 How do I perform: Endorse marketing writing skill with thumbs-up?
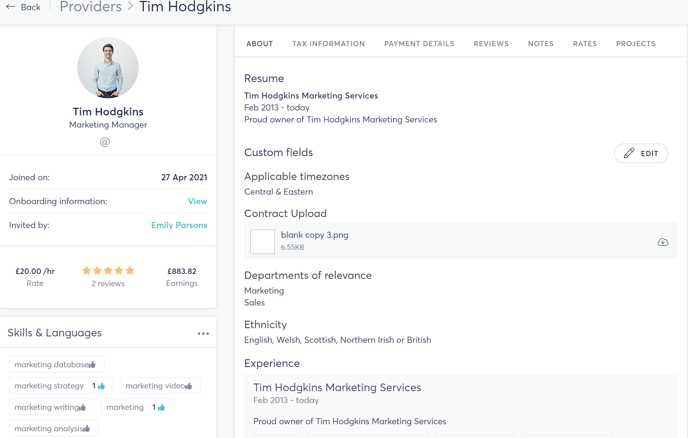pos(82,407)
